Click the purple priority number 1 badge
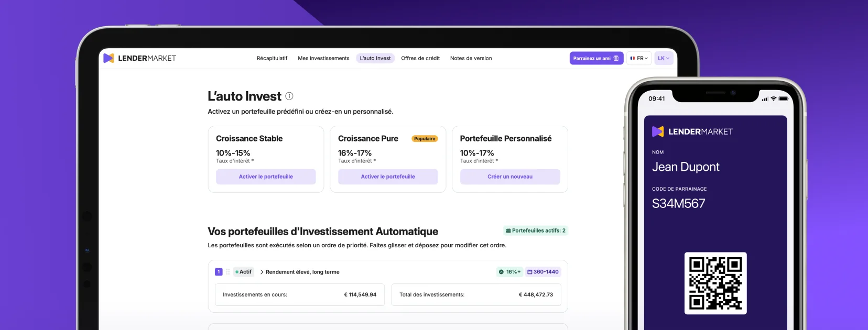868x330 pixels. coord(219,272)
